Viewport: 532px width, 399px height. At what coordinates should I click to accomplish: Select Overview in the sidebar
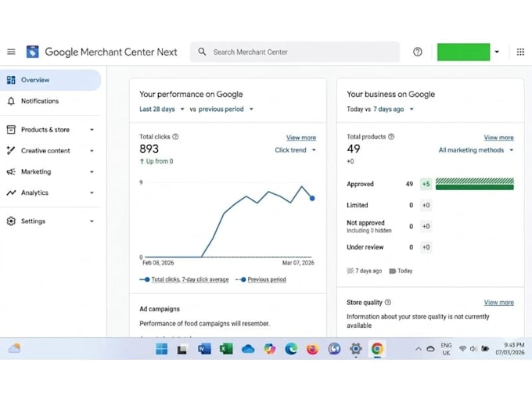[x=50, y=80]
